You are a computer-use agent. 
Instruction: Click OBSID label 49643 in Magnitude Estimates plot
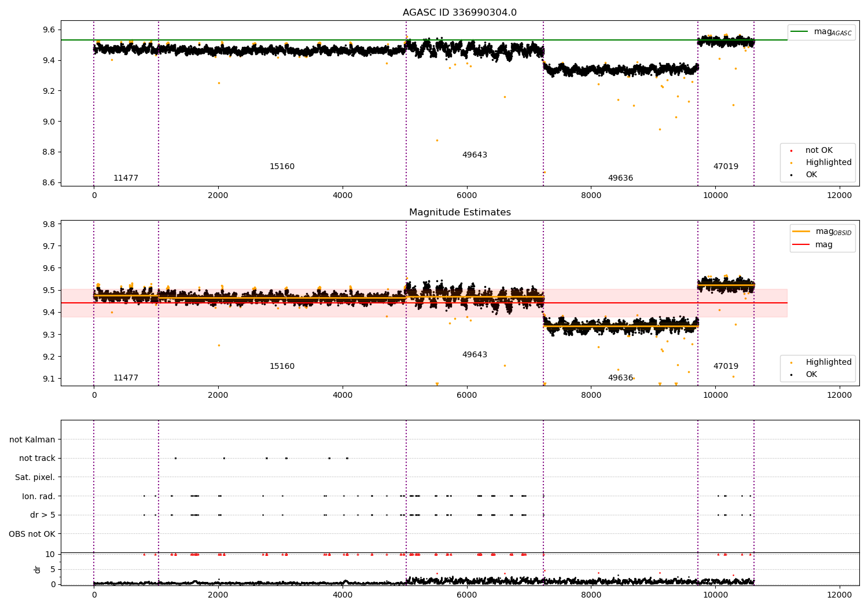tap(475, 355)
